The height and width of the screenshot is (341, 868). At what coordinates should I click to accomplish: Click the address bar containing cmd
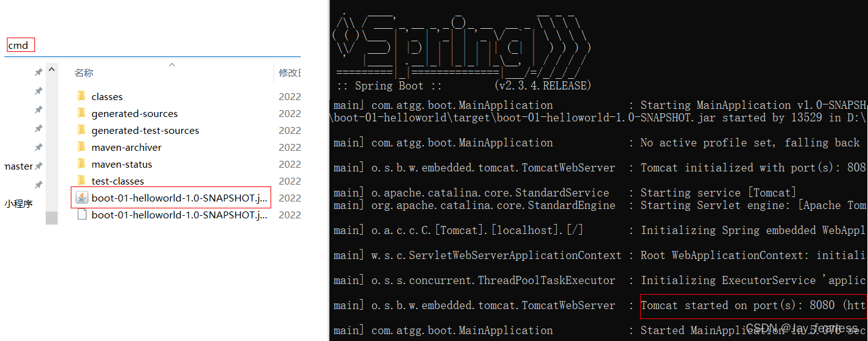click(x=152, y=46)
